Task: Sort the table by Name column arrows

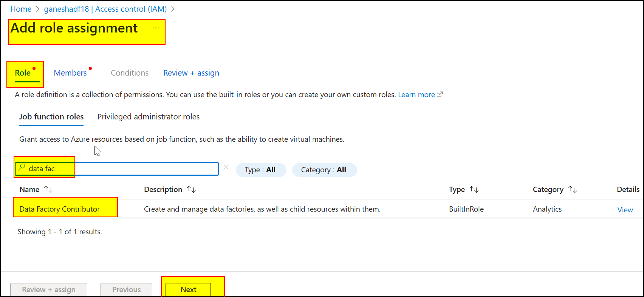Action: [48, 189]
